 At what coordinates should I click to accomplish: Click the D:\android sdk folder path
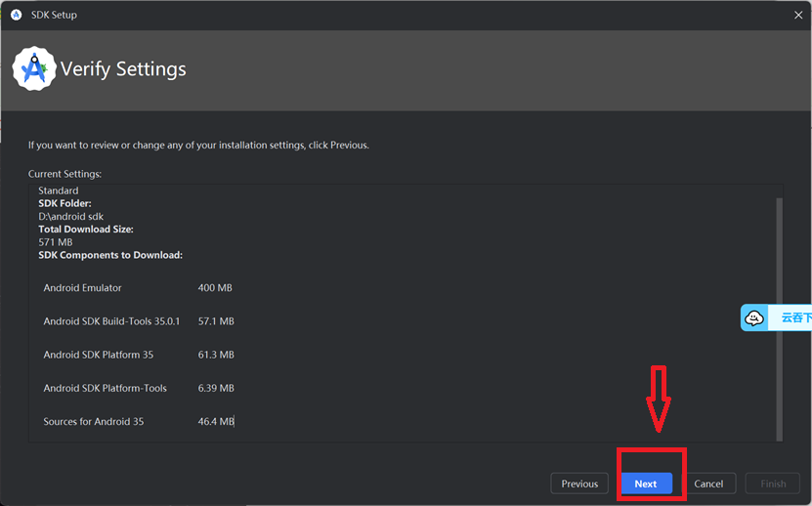coord(71,217)
